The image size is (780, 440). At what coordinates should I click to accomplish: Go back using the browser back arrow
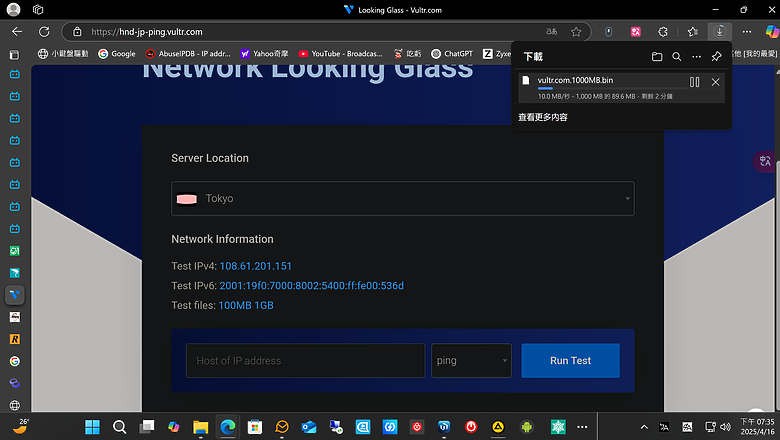pos(17,32)
